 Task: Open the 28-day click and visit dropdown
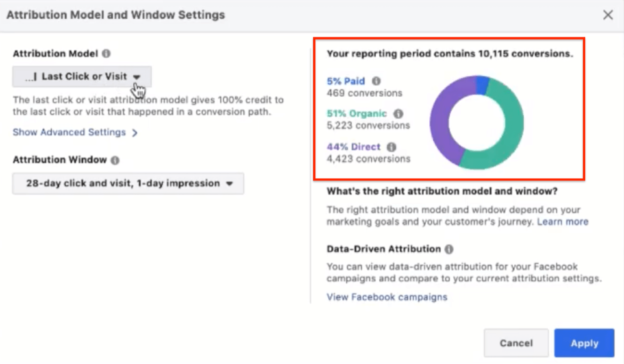(128, 183)
